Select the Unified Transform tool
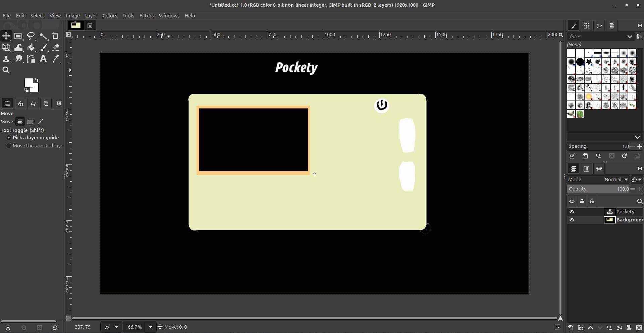644x333 pixels. [x=6, y=48]
